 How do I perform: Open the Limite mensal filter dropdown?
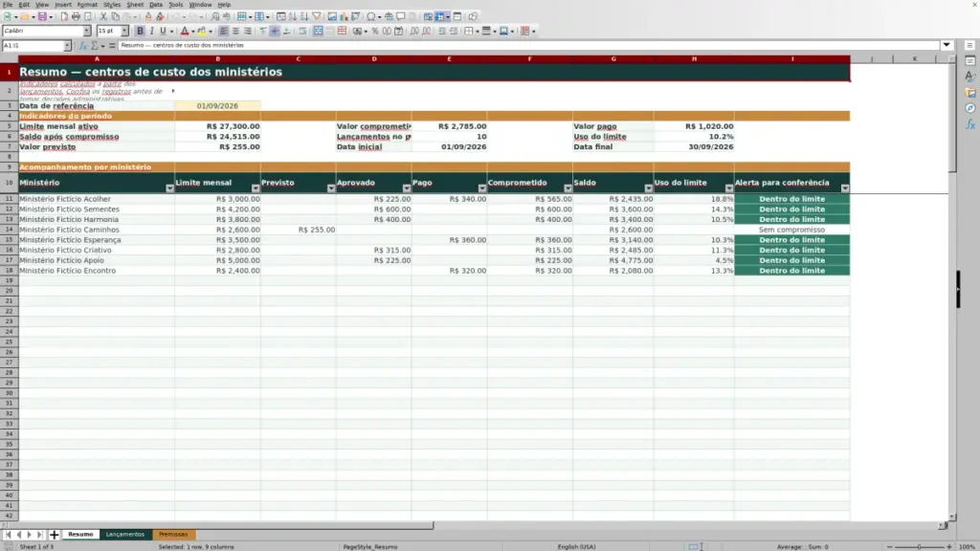[255, 188]
